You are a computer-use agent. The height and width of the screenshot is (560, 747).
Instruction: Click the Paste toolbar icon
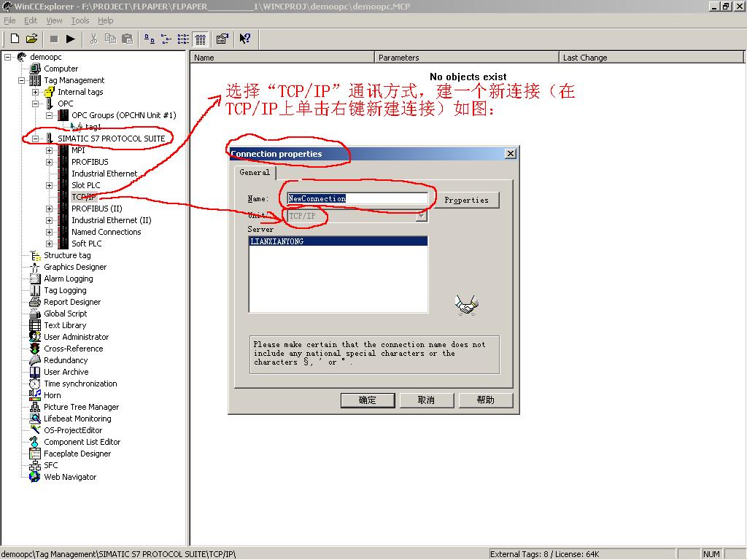[127, 39]
